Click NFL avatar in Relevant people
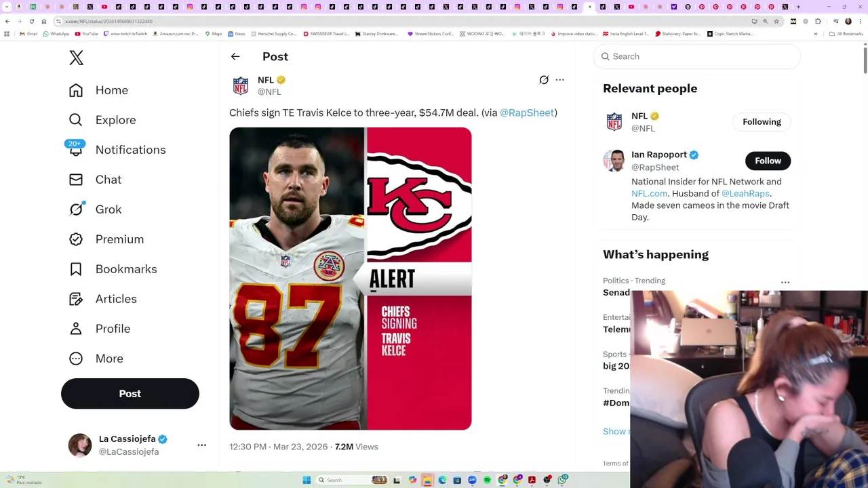The height and width of the screenshot is (488, 868). tap(614, 122)
